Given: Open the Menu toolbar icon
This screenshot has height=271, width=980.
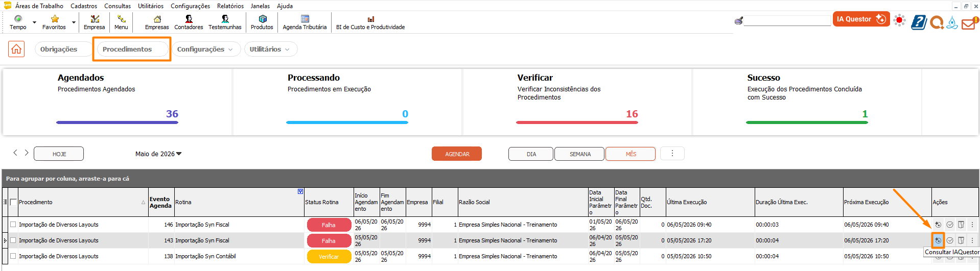Looking at the screenshot, I should click(121, 22).
